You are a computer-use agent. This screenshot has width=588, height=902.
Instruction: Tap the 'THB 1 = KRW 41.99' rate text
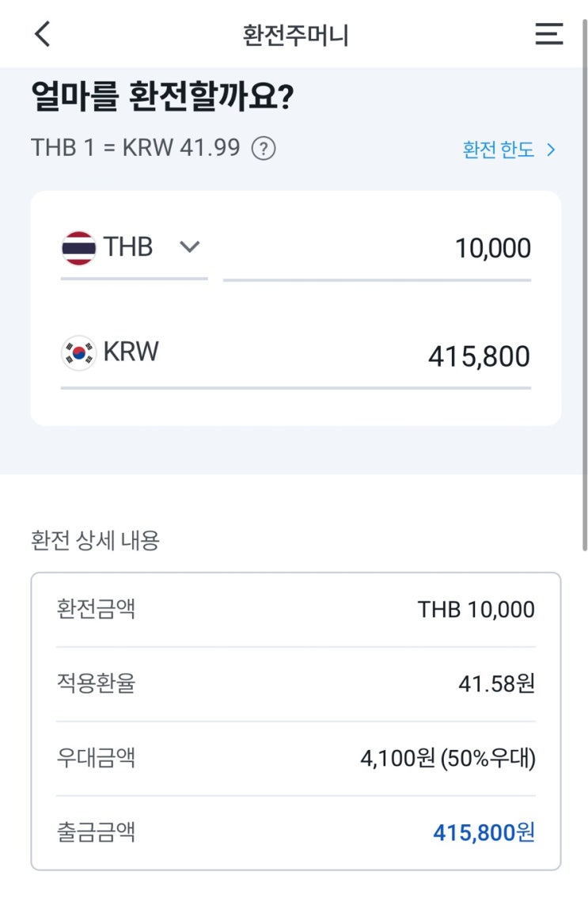[x=135, y=148]
